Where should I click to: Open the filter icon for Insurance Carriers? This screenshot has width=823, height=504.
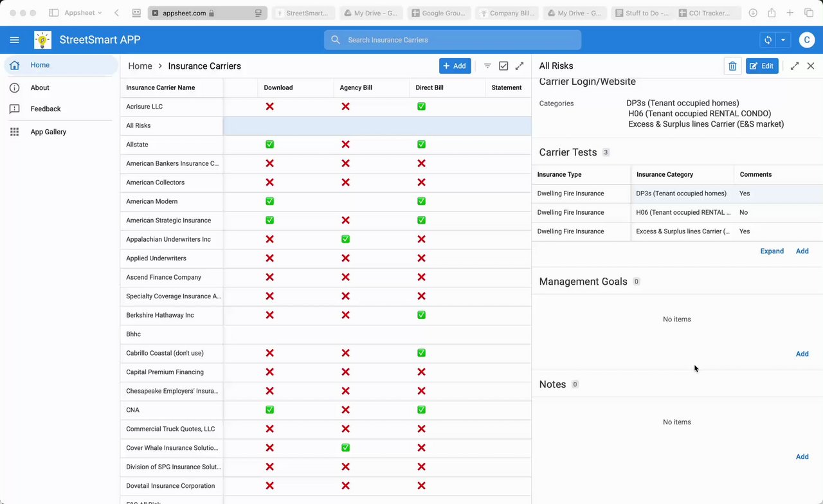(x=487, y=66)
